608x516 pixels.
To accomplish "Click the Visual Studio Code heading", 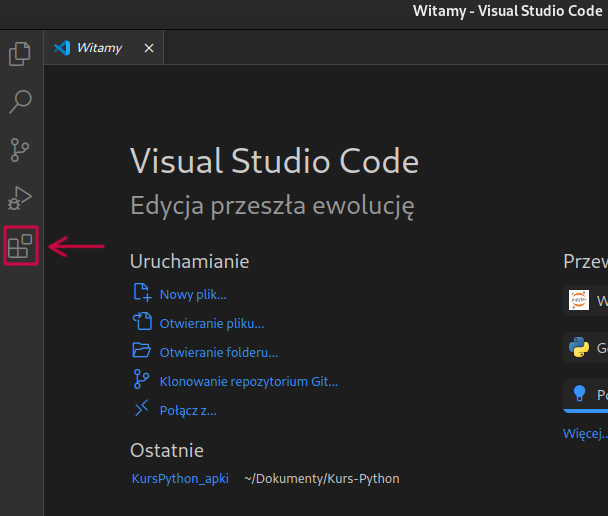I will [x=274, y=161].
